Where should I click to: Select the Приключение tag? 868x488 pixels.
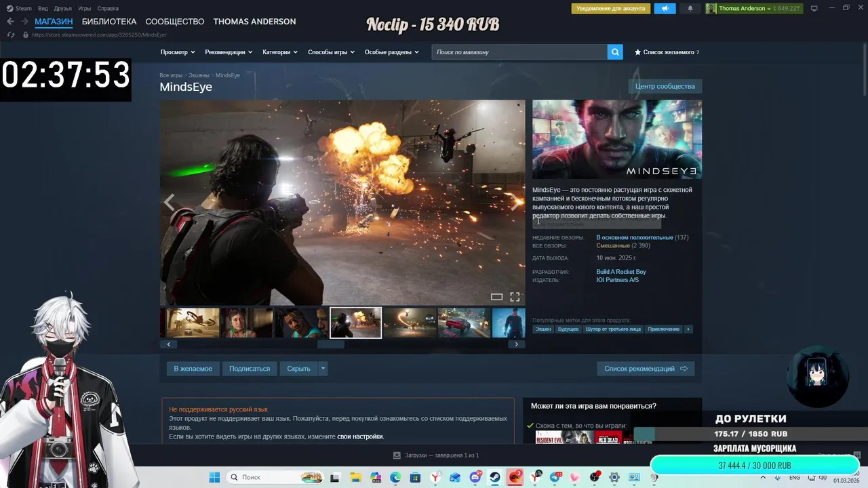point(663,329)
